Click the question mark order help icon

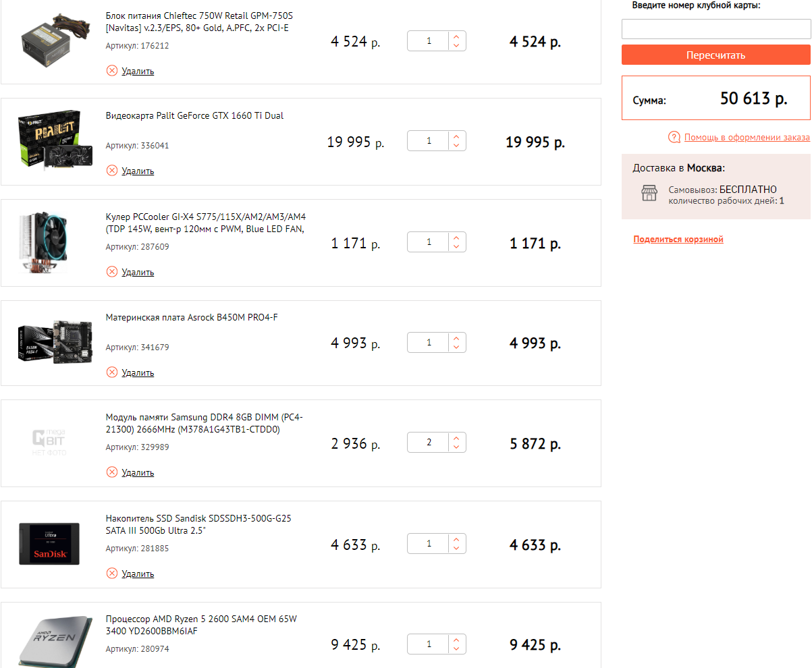pyautogui.click(x=674, y=138)
